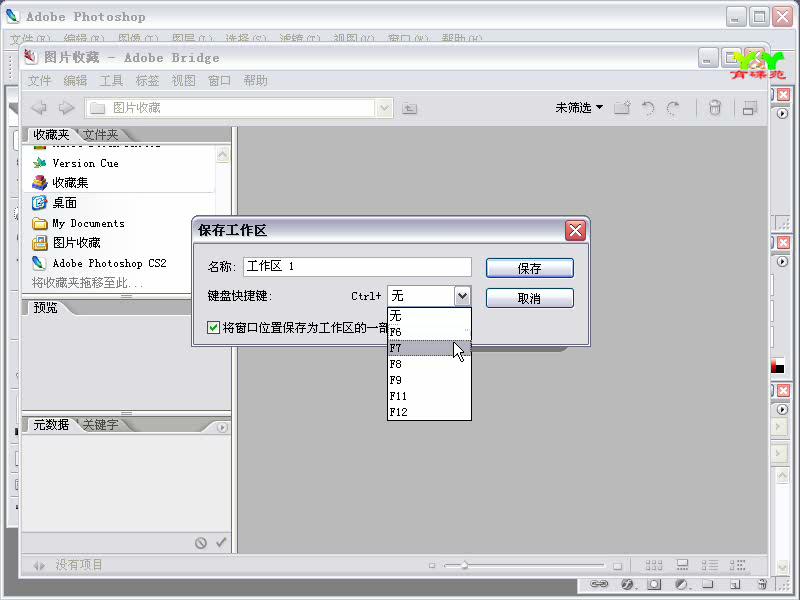Image resolution: width=800 pixels, height=600 pixels.
Task: Click the link layers chain icon in Photoshop
Action: pyautogui.click(x=599, y=584)
